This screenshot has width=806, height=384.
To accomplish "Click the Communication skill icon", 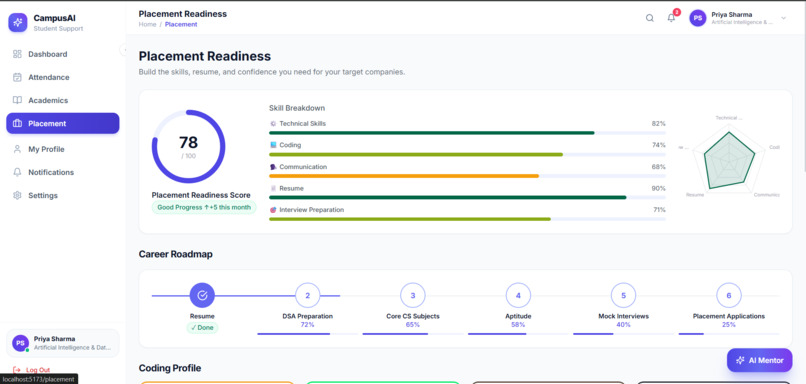I will tap(273, 167).
